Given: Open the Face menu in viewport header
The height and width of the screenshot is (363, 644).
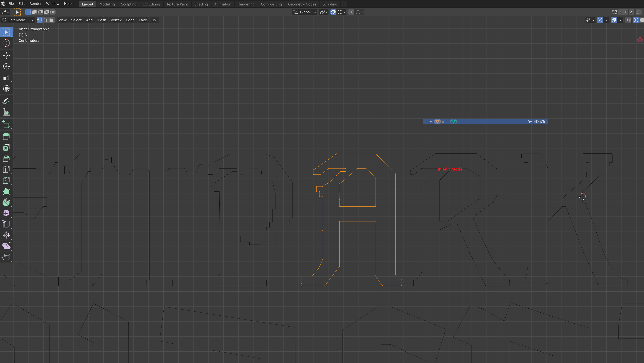Looking at the screenshot, I should point(143,20).
